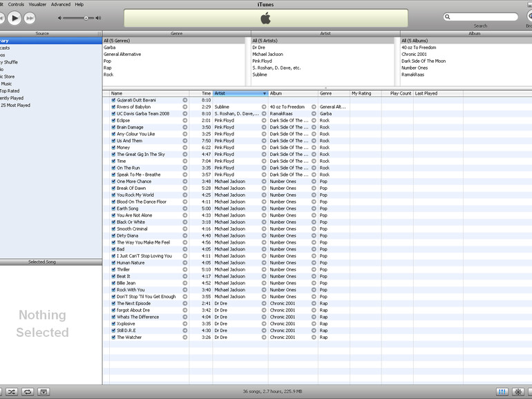Viewport: 532px width, 399px height.
Task: Click arrow icon next to The Watcher name
Action: tap(185, 338)
